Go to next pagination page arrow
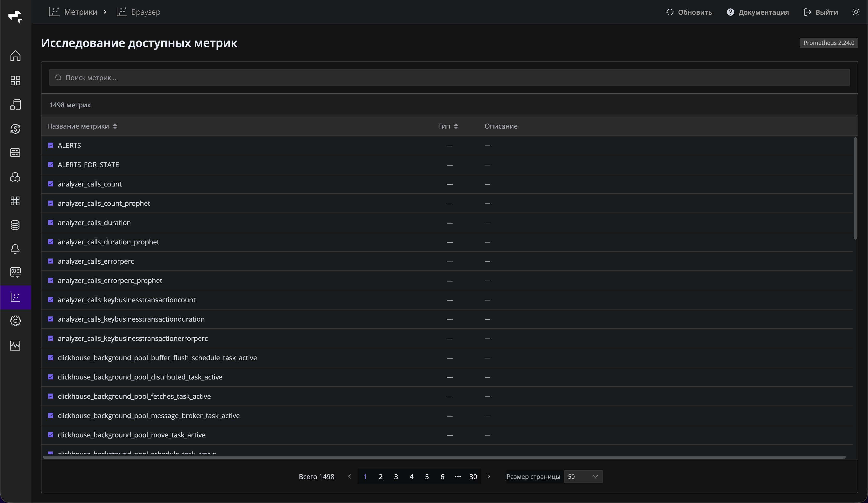Viewport: 868px width, 503px height. (488, 476)
